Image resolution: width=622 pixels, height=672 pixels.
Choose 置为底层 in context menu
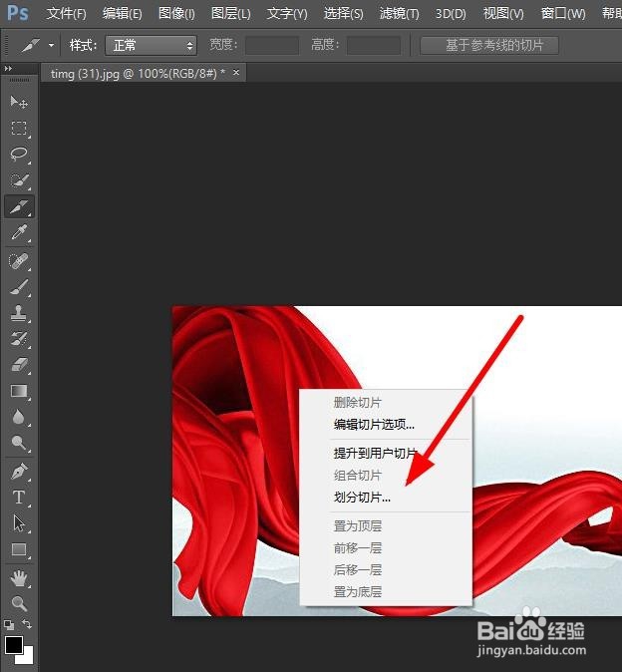click(386, 592)
